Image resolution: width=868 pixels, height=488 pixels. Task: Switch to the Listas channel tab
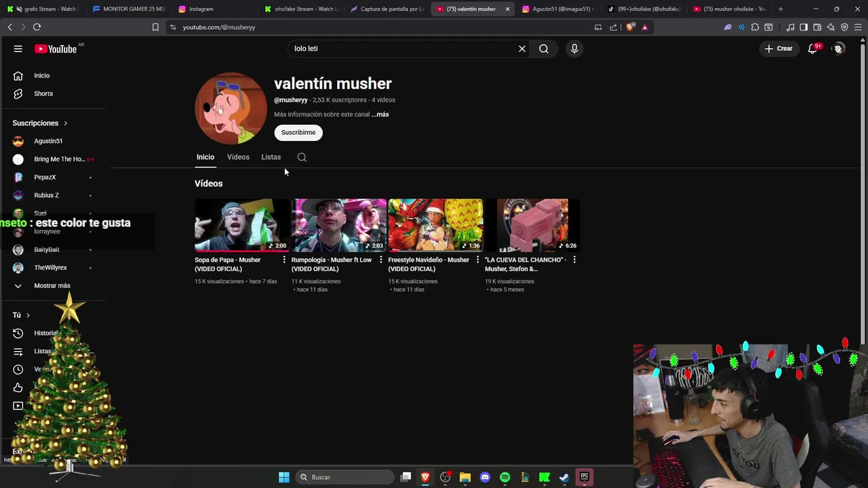click(271, 157)
